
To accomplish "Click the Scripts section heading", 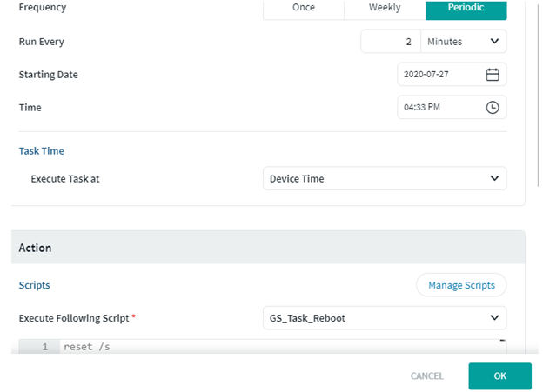I will pyautogui.click(x=34, y=285).
